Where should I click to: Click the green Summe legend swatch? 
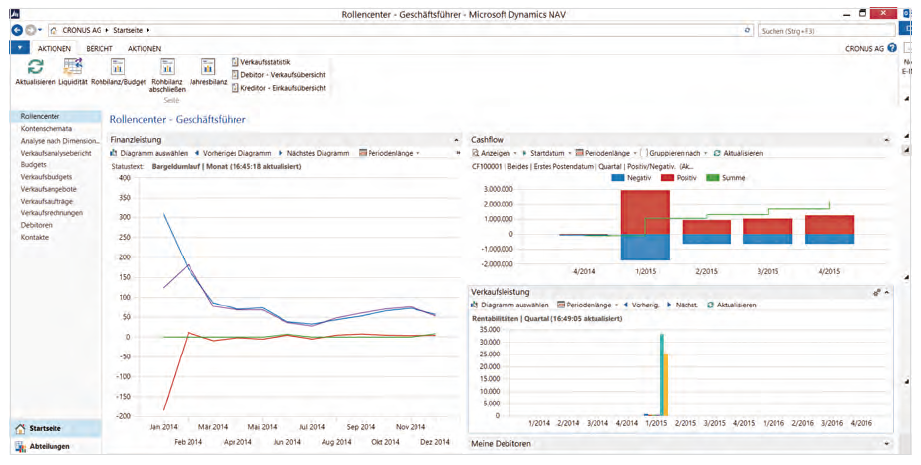coord(712,178)
